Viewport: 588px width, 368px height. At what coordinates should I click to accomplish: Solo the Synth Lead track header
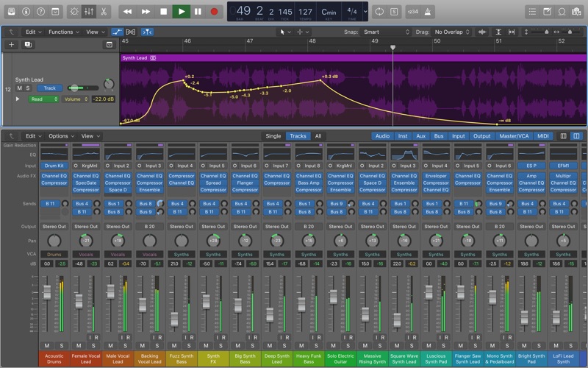click(28, 88)
